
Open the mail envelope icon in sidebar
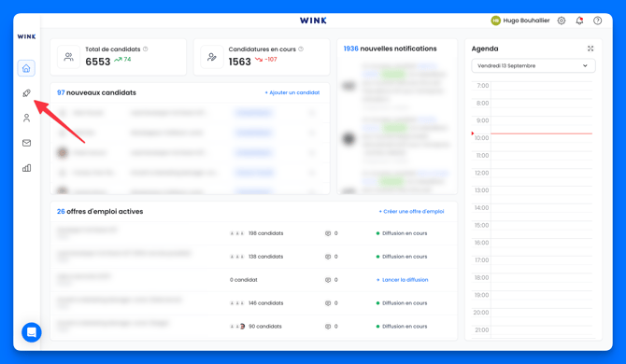26,143
